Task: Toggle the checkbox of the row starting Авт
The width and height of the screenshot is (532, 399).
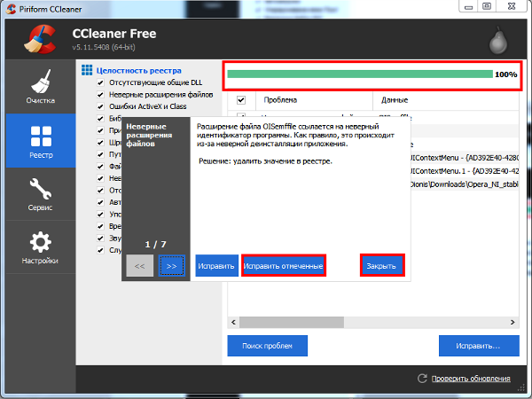Action: click(100, 202)
